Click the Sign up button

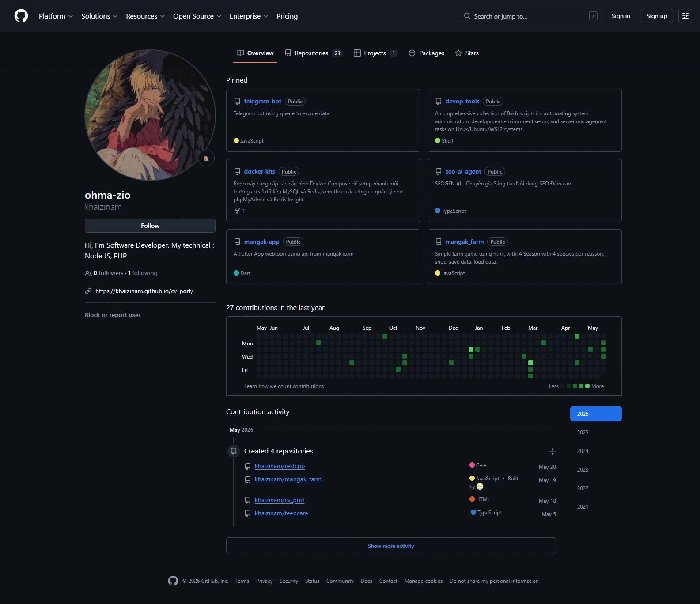(657, 16)
